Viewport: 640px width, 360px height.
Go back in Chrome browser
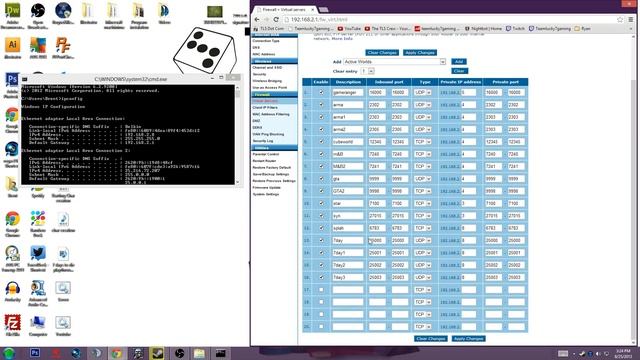pyautogui.click(x=257, y=19)
